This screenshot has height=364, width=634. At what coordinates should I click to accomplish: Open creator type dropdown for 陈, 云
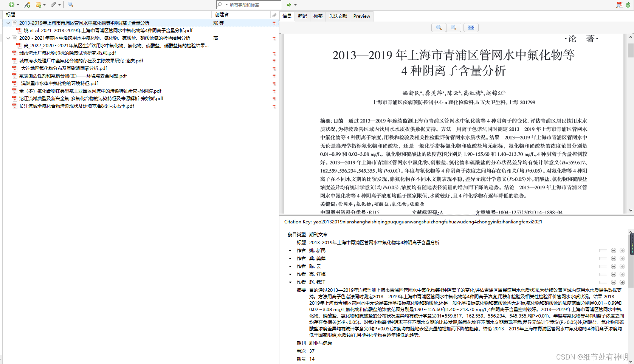290,266
